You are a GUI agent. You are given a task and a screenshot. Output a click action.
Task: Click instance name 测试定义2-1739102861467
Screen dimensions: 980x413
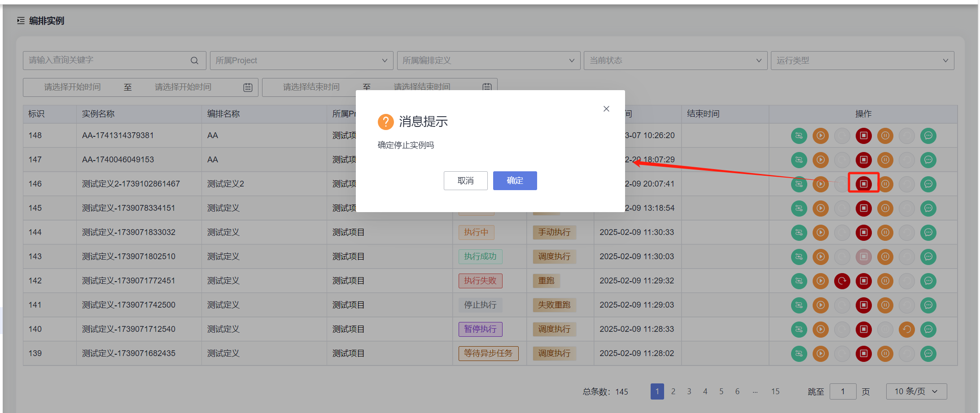pyautogui.click(x=131, y=184)
